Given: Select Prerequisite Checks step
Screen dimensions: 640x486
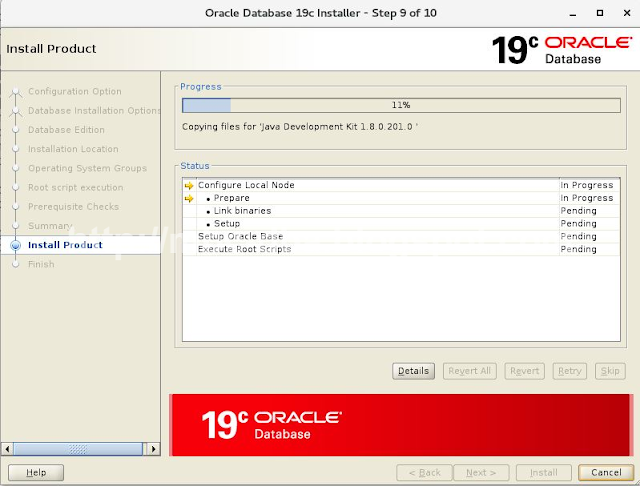Looking at the screenshot, I should (x=73, y=206).
